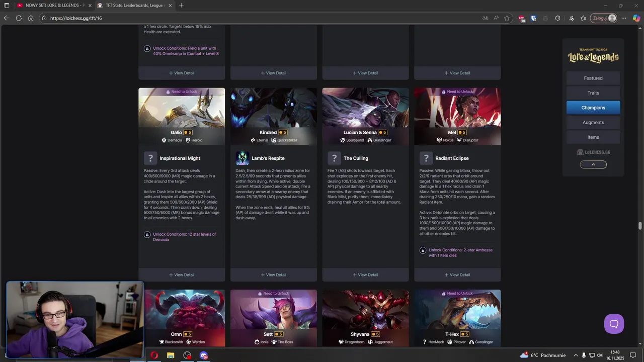Select Lucian & Senna's Soulbound trait icon

tap(343, 140)
